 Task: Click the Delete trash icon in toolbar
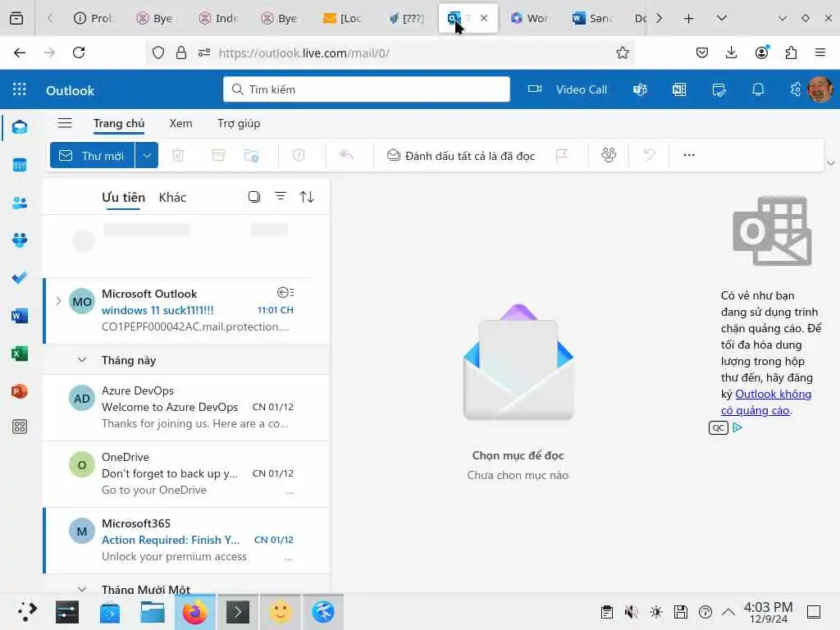click(x=178, y=155)
